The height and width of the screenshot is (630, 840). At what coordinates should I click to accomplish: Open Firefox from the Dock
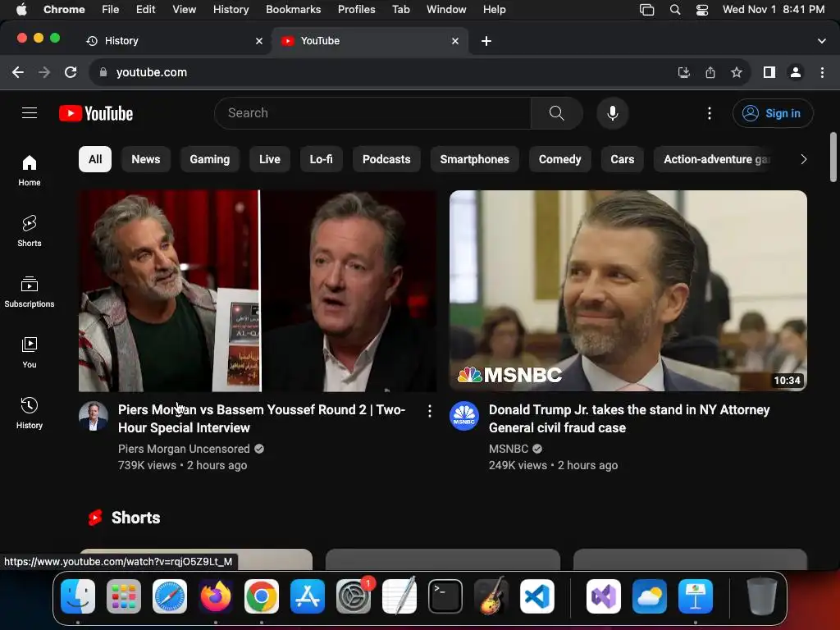216,596
